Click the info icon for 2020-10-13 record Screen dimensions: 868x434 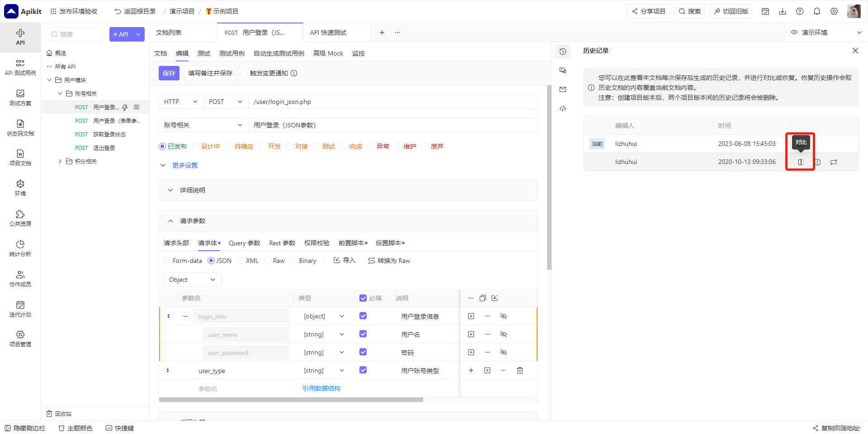[817, 162]
